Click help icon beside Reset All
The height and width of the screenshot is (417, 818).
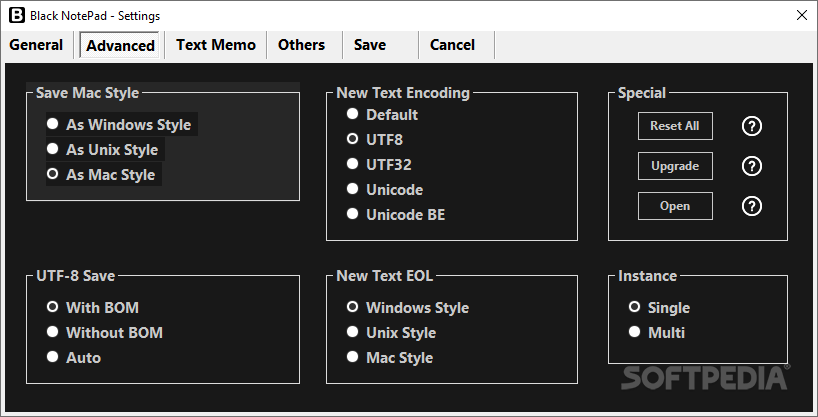click(752, 126)
